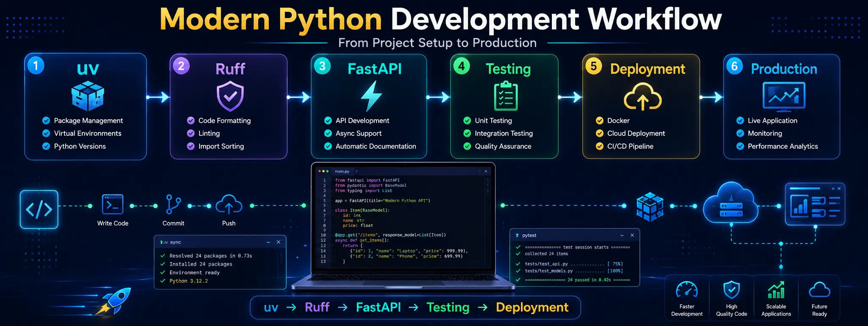This screenshot has height=326, width=868.
Task: Toggle the Python Versions checkmark
Action: 46,146
